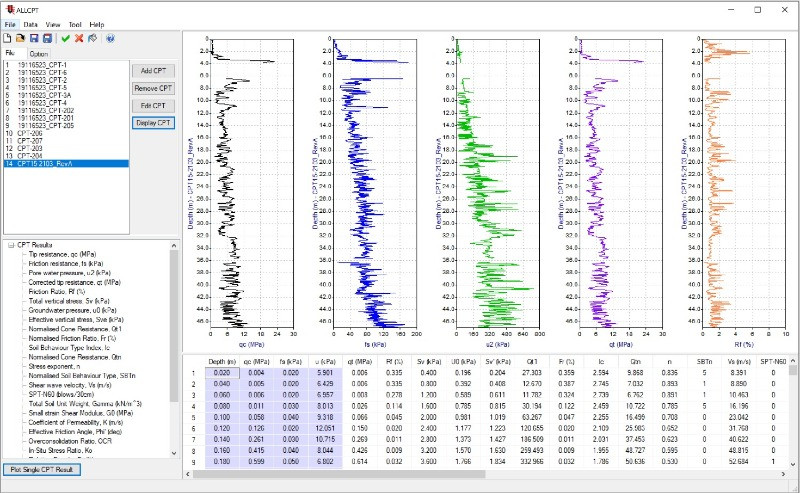Select Pore water pressure, u2 tree item

[69, 273]
